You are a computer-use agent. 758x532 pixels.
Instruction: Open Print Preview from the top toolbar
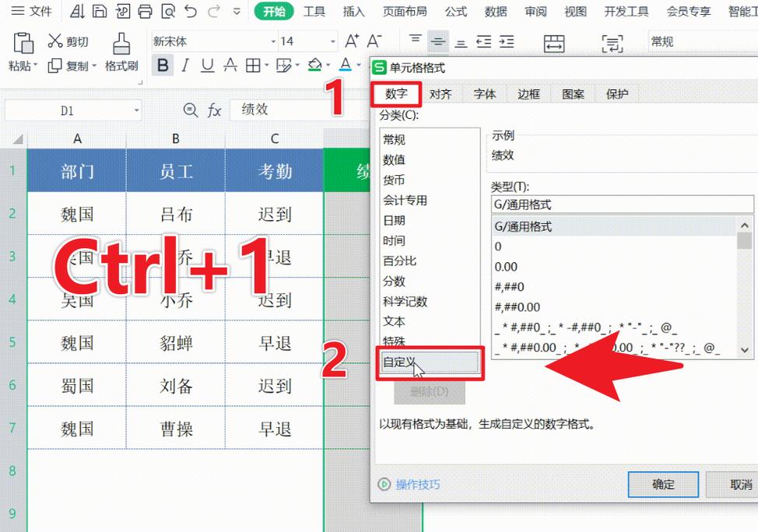pyautogui.click(x=167, y=11)
